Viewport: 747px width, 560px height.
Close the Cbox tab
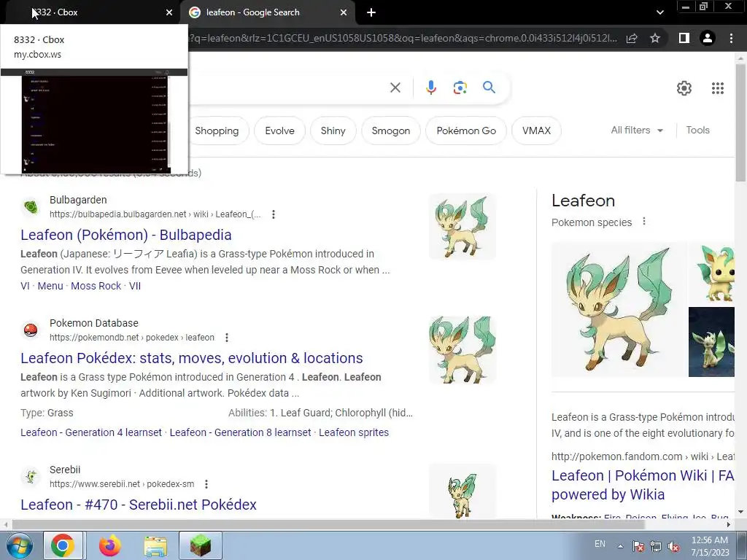(169, 12)
